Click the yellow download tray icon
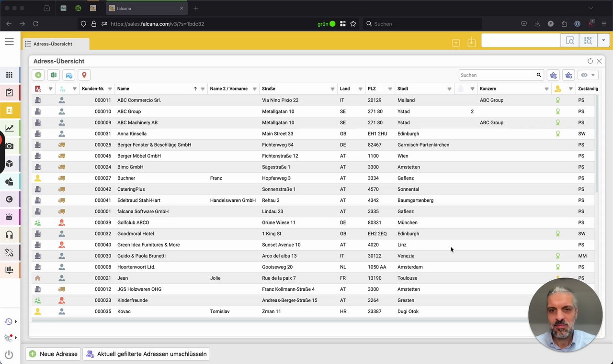Viewport: 613px width, 364px height. click(x=471, y=42)
